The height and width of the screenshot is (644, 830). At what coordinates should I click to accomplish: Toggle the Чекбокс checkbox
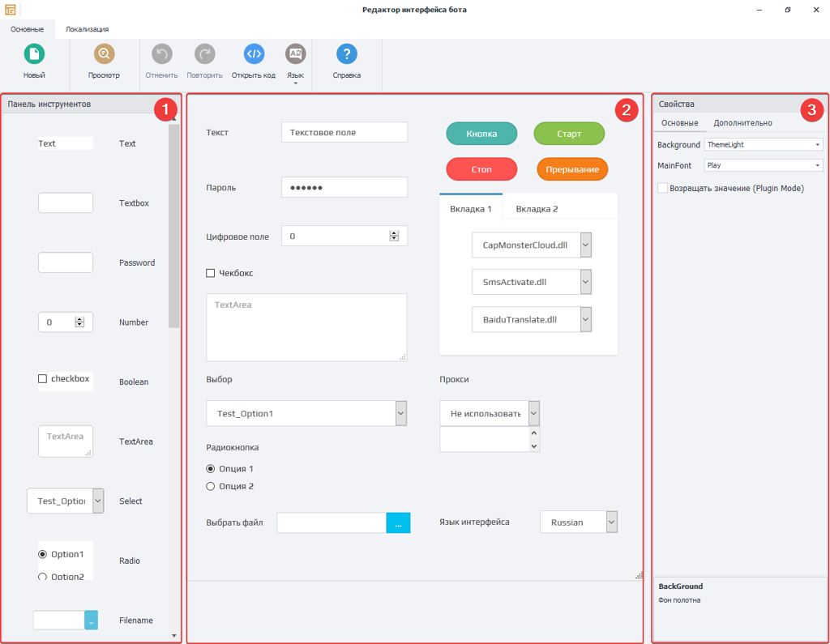[212, 273]
